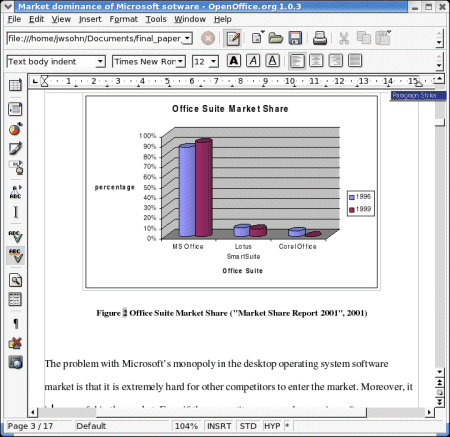Click the 104% zoom status field
The width and height of the screenshot is (450, 437).
[186, 426]
